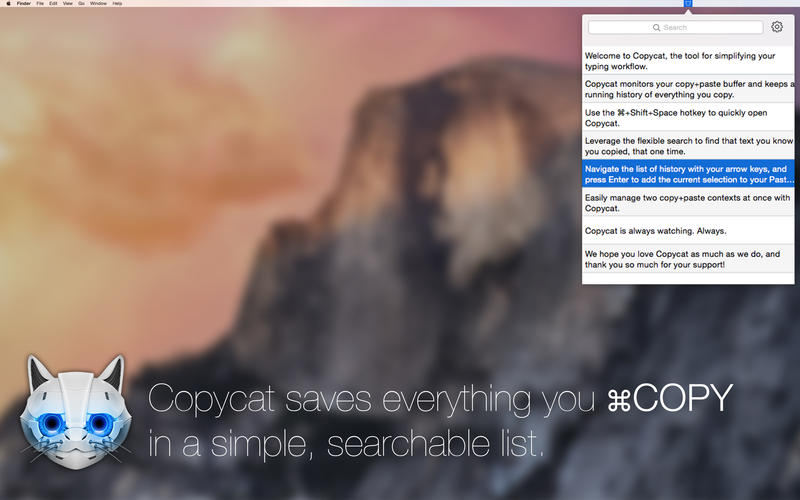Select 'Copycat monitors your copy+paste buffer' entry
The width and height of the screenshot is (800, 500).
click(688, 89)
